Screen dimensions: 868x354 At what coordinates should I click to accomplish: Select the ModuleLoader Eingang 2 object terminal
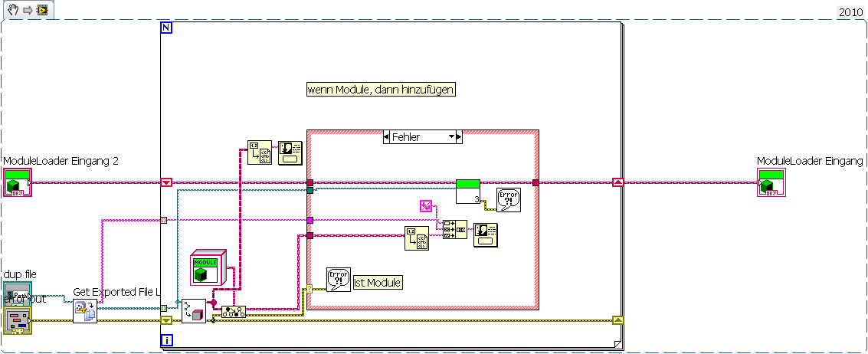pyautogui.click(x=18, y=182)
